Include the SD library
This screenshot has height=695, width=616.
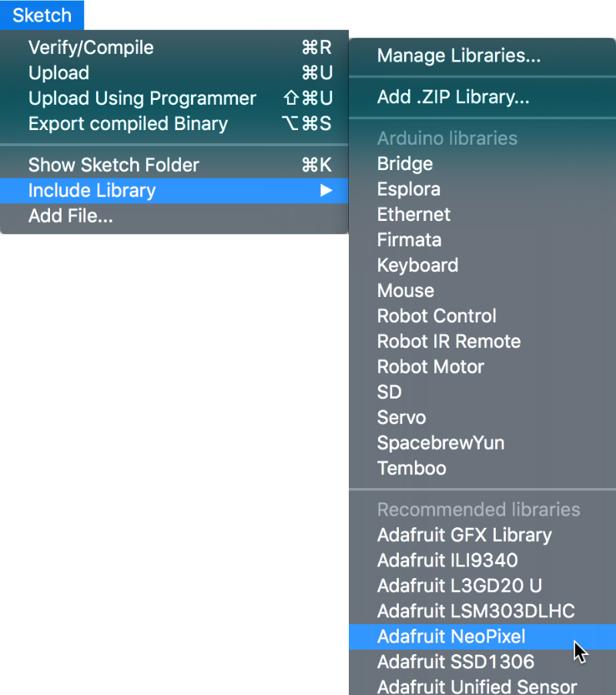[483, 393]
